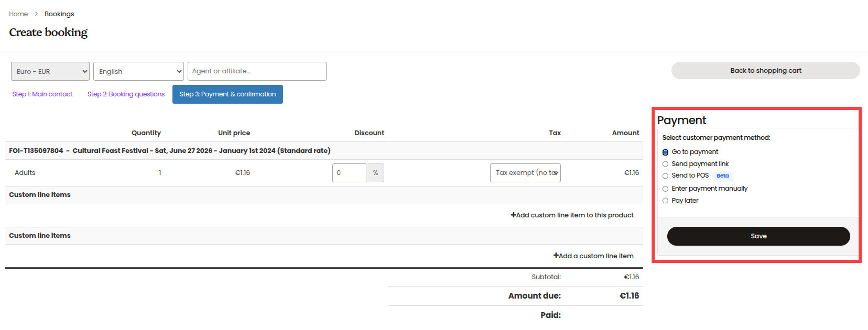Click Select customer payment method label
Viewport: 868px width, 330px height.
click(x=716, y=138)
